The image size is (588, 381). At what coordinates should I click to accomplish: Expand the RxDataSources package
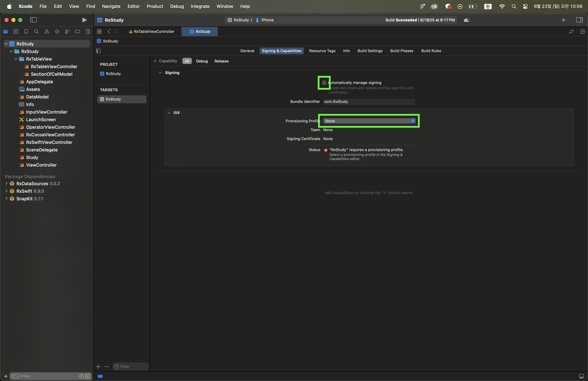coord(6,183)
